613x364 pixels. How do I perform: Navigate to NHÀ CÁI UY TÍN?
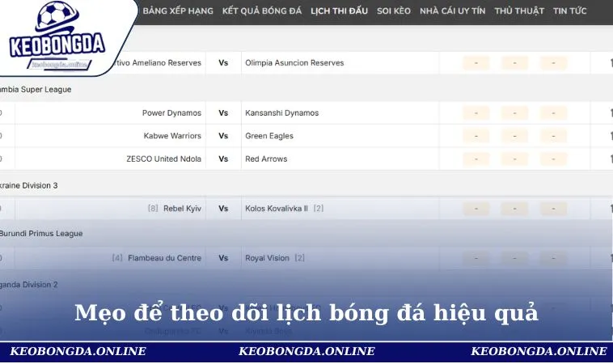[451, 11]
